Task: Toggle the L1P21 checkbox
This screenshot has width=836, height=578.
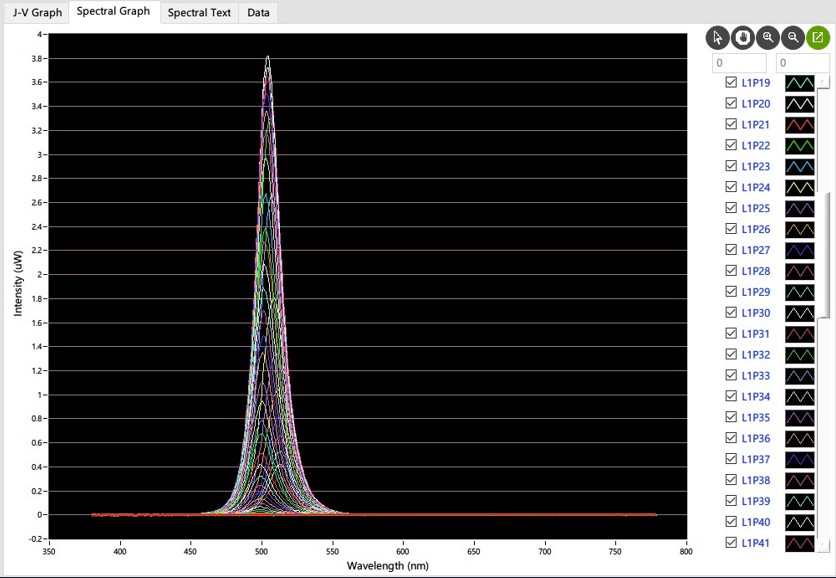Action: (x=731, y=124)
